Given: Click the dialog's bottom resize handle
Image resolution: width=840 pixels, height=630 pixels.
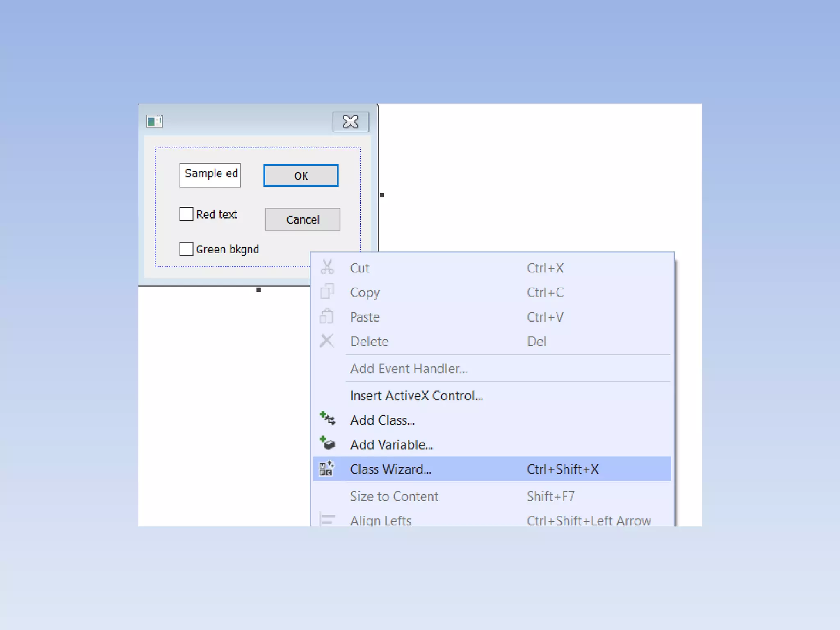Looking at the screenshot, I should (x=258, y=290).
